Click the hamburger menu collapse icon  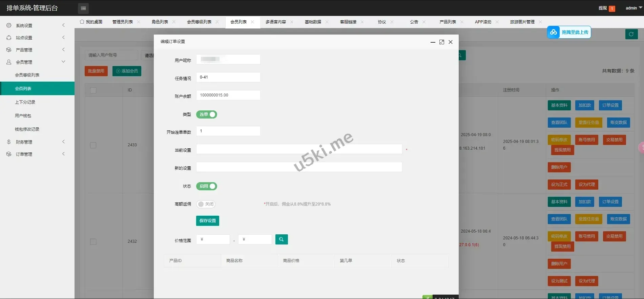[x=83, y=8]
